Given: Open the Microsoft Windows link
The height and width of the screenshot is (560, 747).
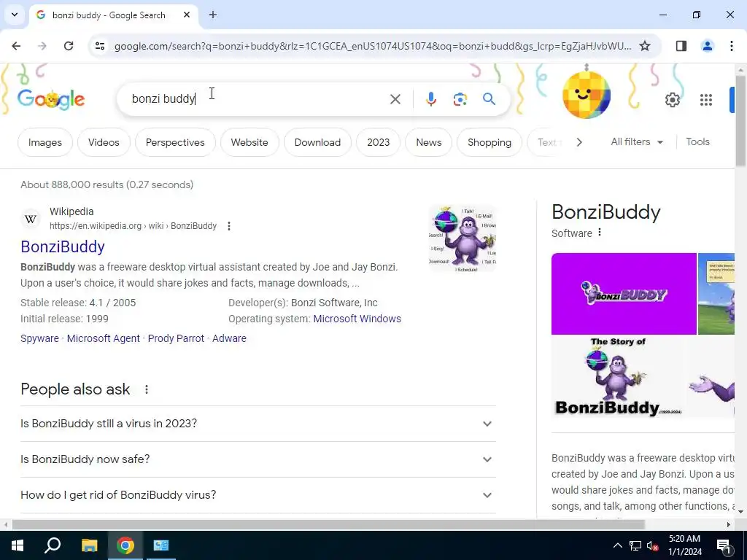Looking at the screenshot, I should pyautogui.click(x=357, y=319).
